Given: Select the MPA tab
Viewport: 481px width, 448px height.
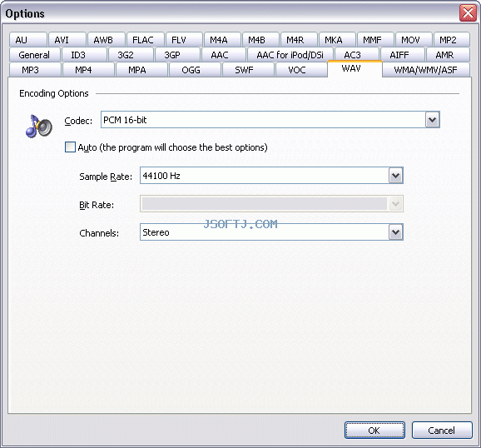Looking at the screenshot, I should coord(142,70).
